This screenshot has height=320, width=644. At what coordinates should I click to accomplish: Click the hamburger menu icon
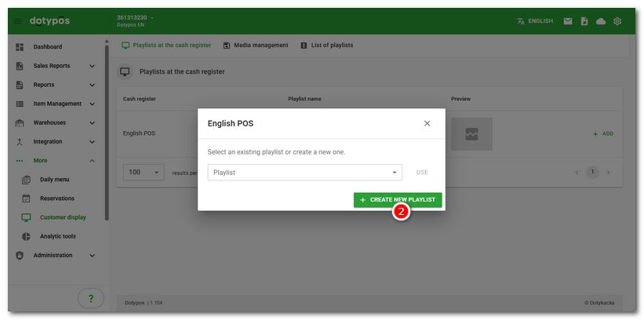click(18, 21)
